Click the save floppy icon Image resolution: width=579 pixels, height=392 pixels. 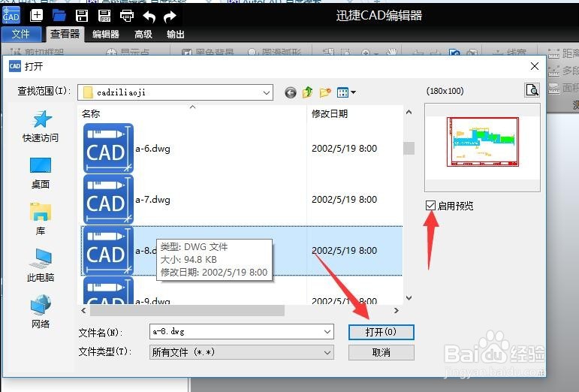pyautogui.click(x=82, y=16)
